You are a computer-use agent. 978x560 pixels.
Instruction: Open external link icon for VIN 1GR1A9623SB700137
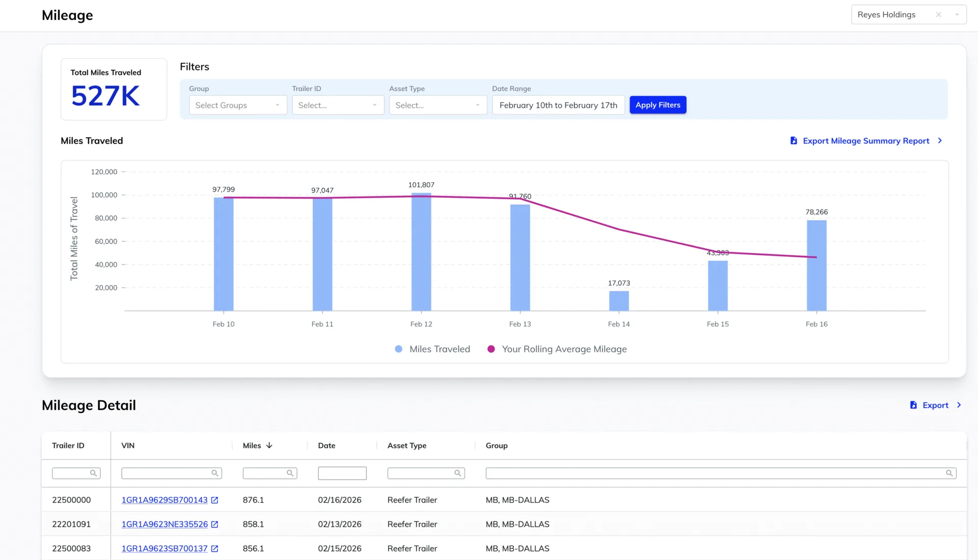[x=214, y=549]
